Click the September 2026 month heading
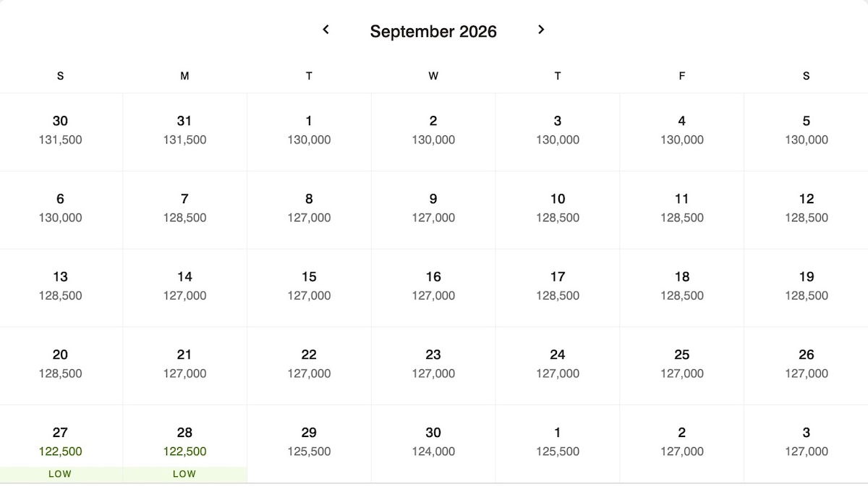Viewport: 868px width, 487px height. (433, 32)
